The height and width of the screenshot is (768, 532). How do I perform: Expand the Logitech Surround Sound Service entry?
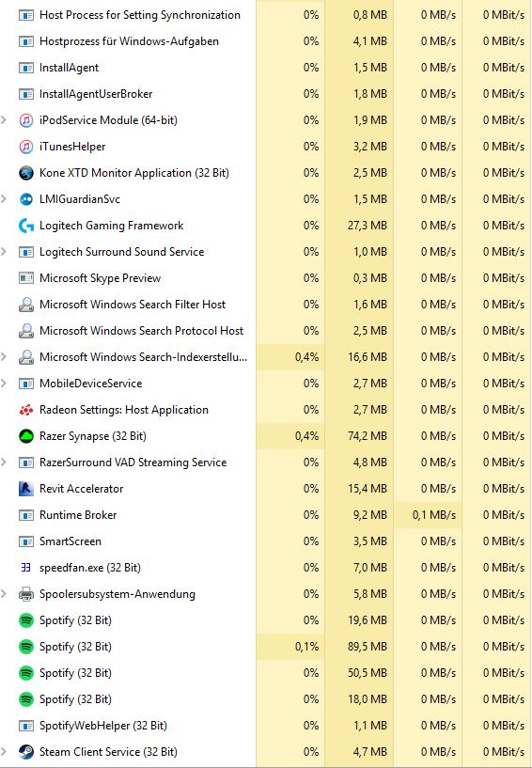click(4, 252)
